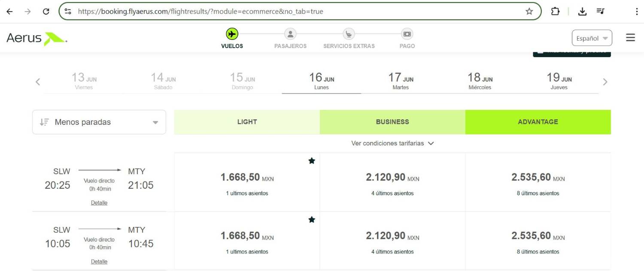
Task: Open the browser extensions puzzle icon
Action: pyautogui.click(x=555, y=12)
